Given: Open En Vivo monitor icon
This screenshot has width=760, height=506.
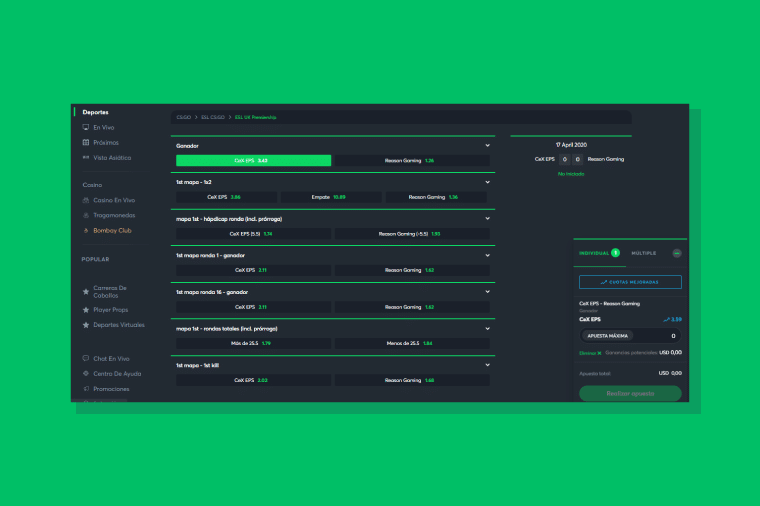Looking at the screenshot, I should [x=86, y=127].
